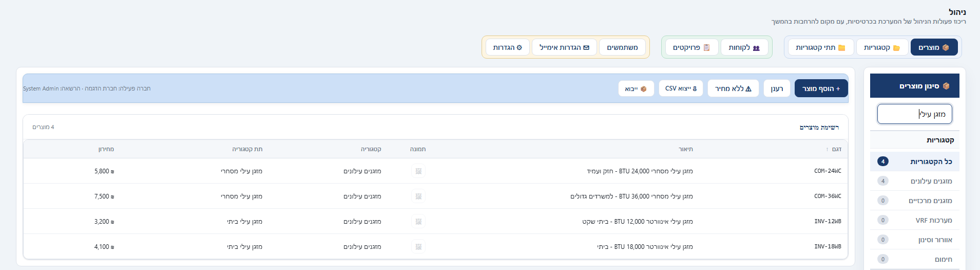Image resolution: width=980 pixels, height=270 pixels.
Task: Click מזגן עילי מסחרי subcategory in COM-24WC row
Action: pyautogui.click(x=241, y=171)
